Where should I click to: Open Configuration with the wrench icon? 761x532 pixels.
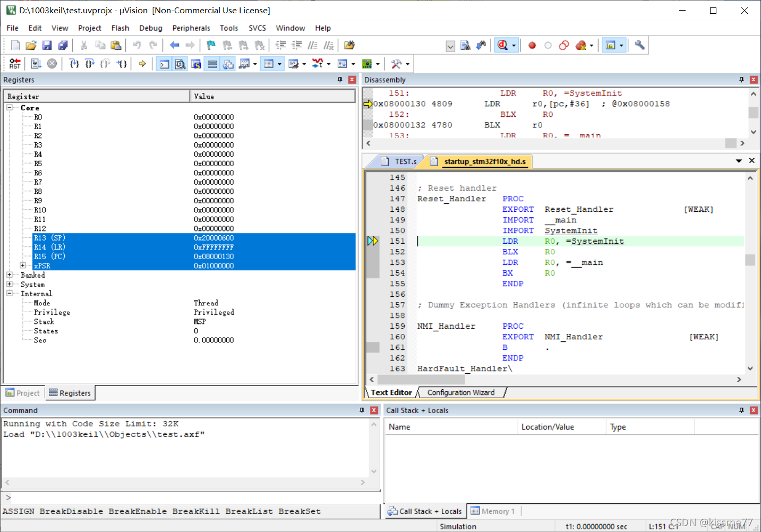click(640, 46)
